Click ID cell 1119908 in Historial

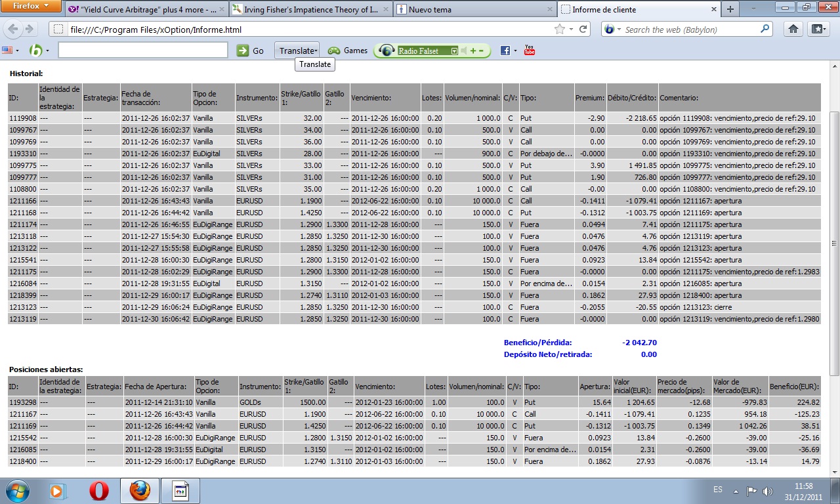coord(23,118)
